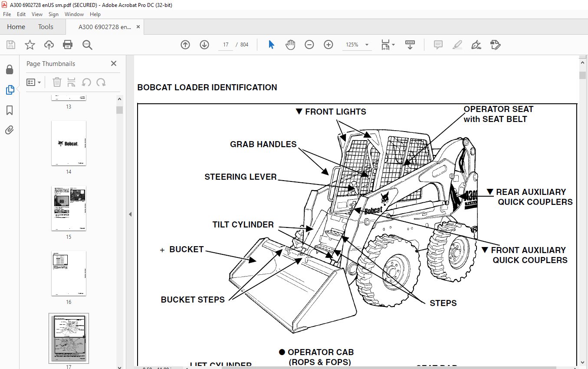Activate the Hand pan tool
The image size is (588, 369).
[x=290, y=45]
